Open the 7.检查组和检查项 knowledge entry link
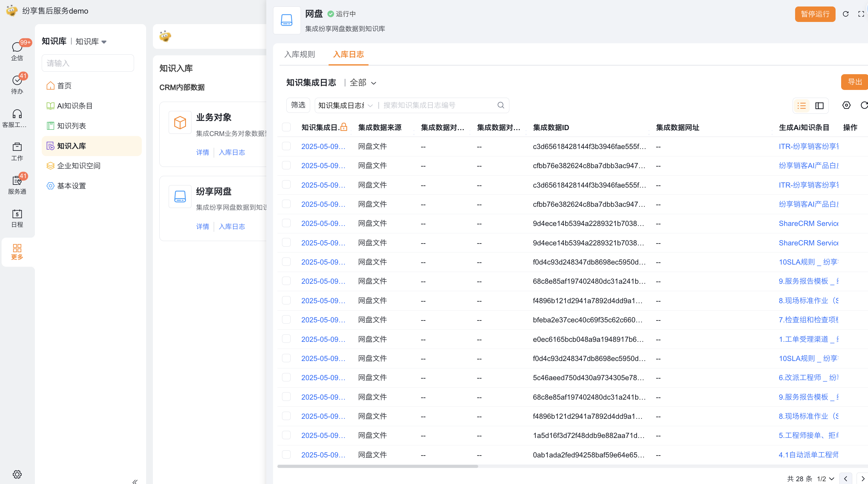The height and width of the screenshot is (484, 868). coord(808,320)
